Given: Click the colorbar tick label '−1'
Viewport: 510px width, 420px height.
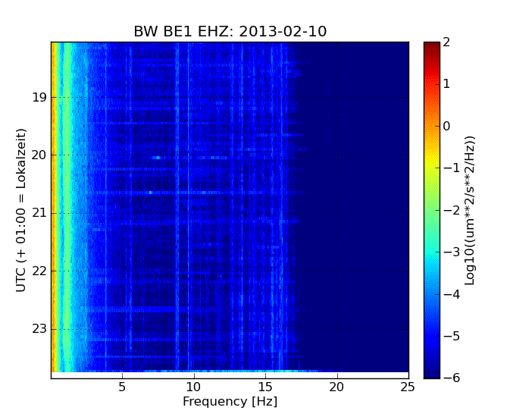Looking at the screenshot, I should (x=452, y=168).
